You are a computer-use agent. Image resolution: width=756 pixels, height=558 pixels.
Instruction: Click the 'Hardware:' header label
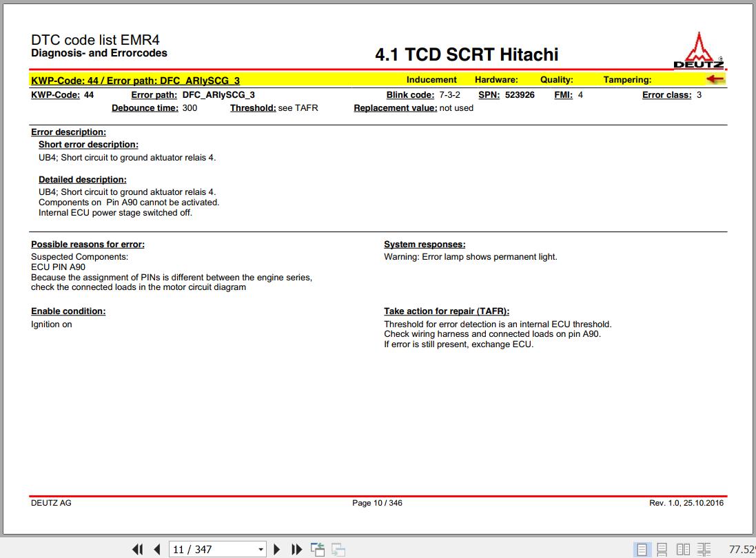click(496, 79)
